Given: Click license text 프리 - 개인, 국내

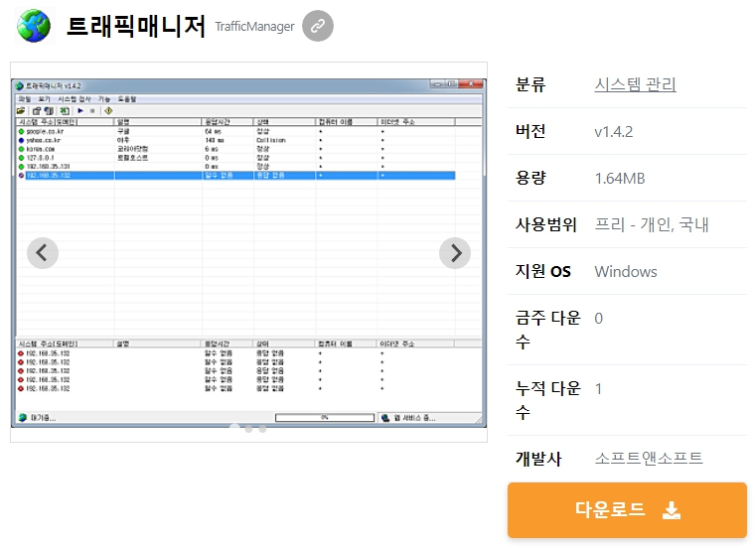Looking at the screenshot, I should click(652, 224).
